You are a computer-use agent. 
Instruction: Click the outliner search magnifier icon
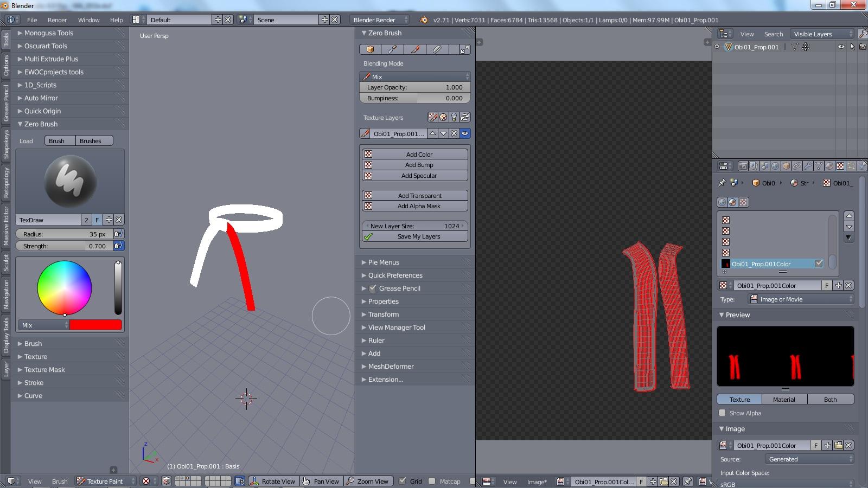click(863, 34)
